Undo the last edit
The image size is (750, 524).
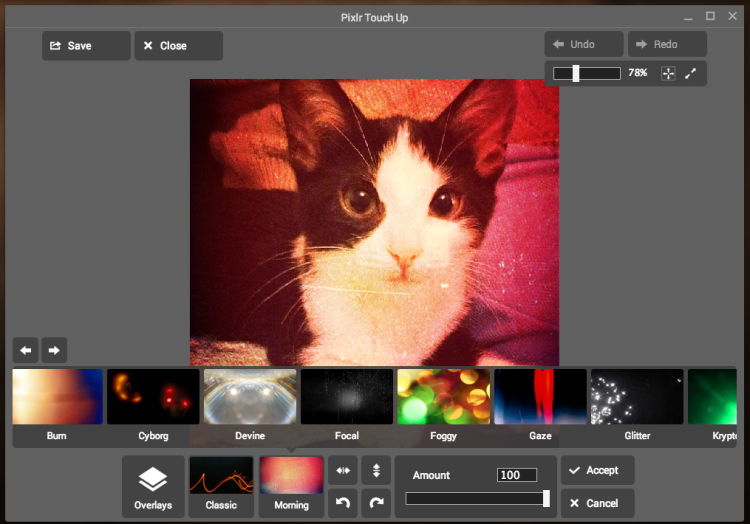coord(584,44)
